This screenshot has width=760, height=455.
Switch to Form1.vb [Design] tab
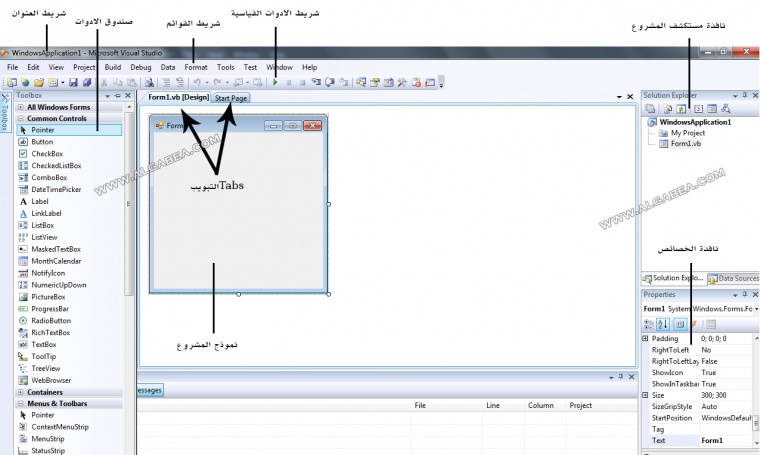pyautogui.click(x=178, y=97)
